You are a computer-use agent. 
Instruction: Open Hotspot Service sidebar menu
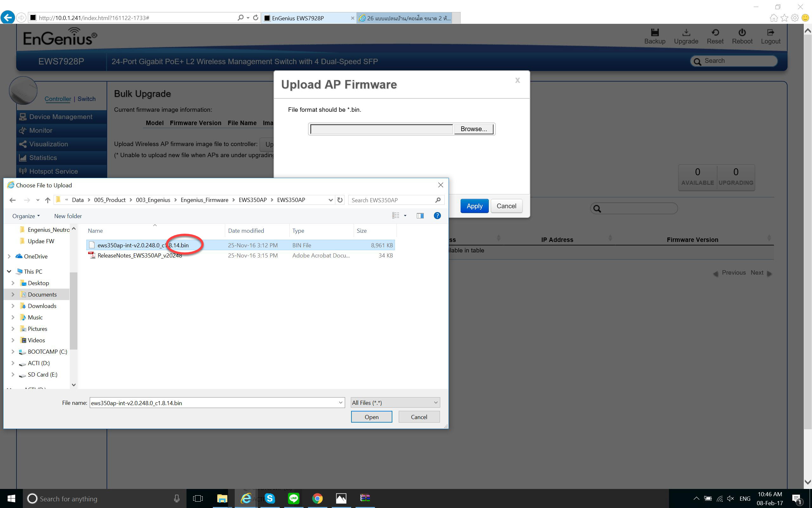pos(62,172)
